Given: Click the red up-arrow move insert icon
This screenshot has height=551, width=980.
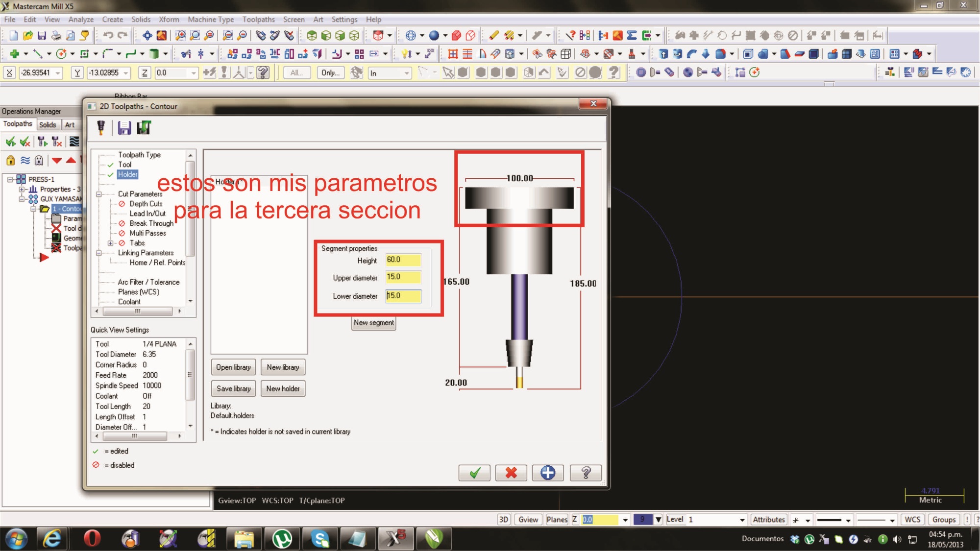Looking at the screenshot, I should click(x=71, y=160).
